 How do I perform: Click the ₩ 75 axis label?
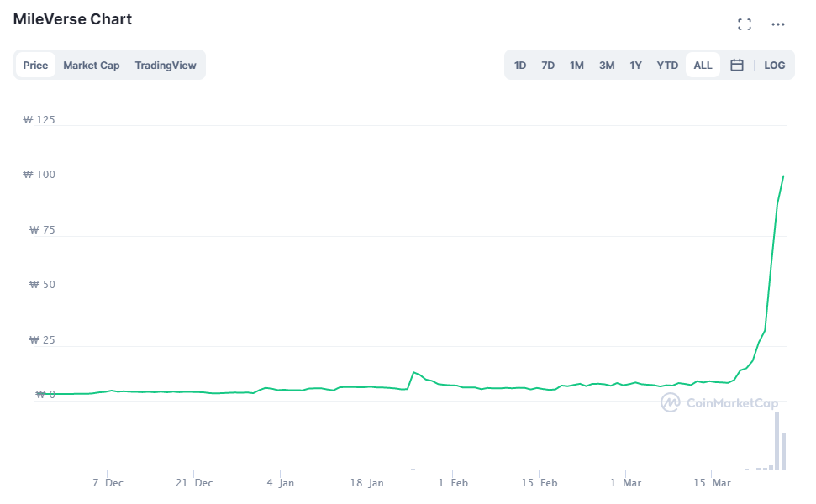(42, 230)
